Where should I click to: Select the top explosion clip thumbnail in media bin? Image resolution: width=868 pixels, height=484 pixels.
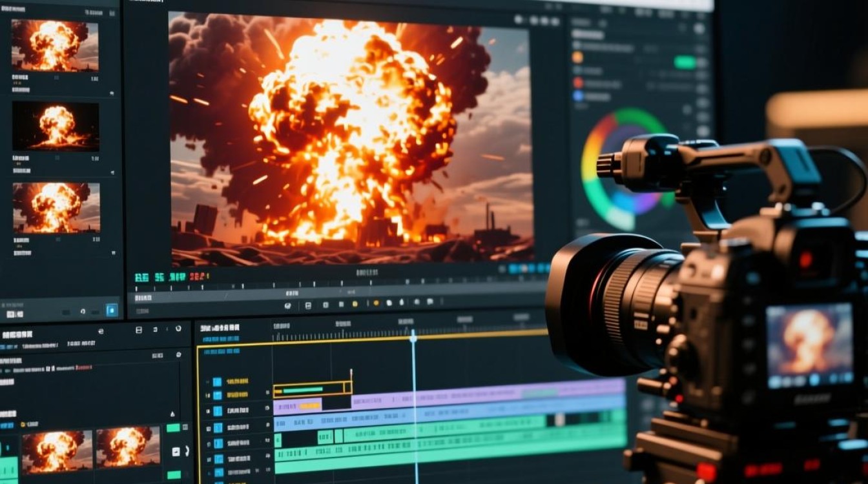(55, 45)
